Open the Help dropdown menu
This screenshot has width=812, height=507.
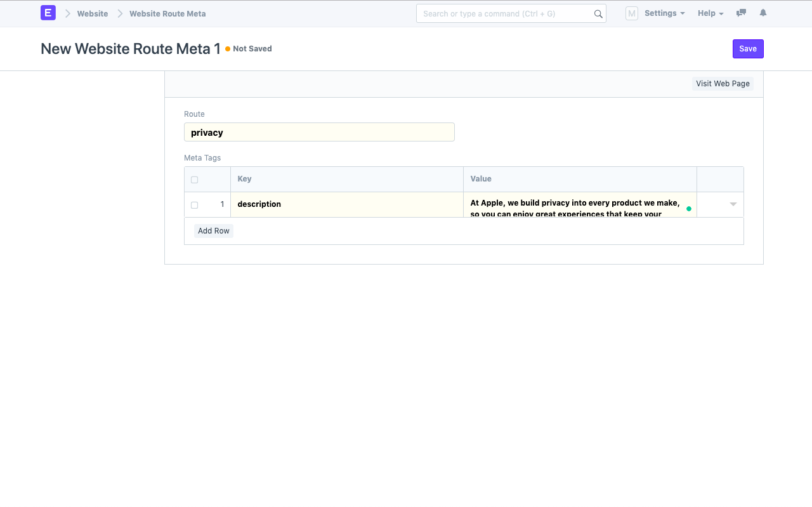[710, 13]
